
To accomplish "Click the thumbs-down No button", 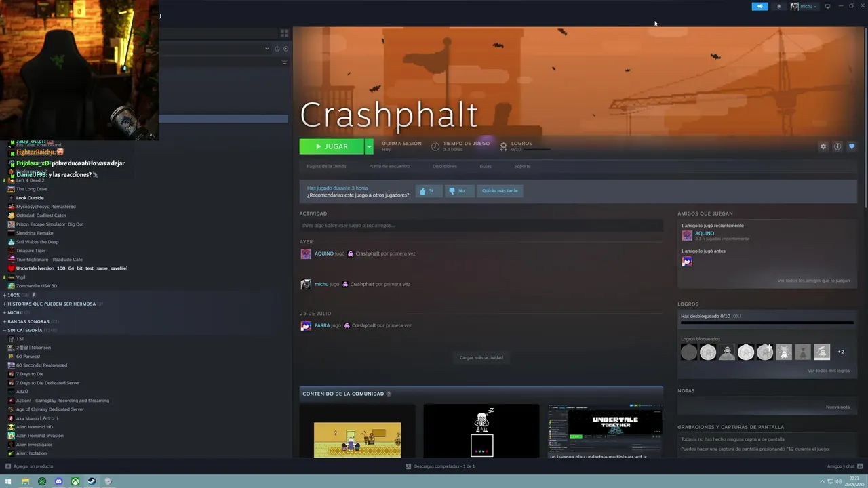I will [458, 191].
